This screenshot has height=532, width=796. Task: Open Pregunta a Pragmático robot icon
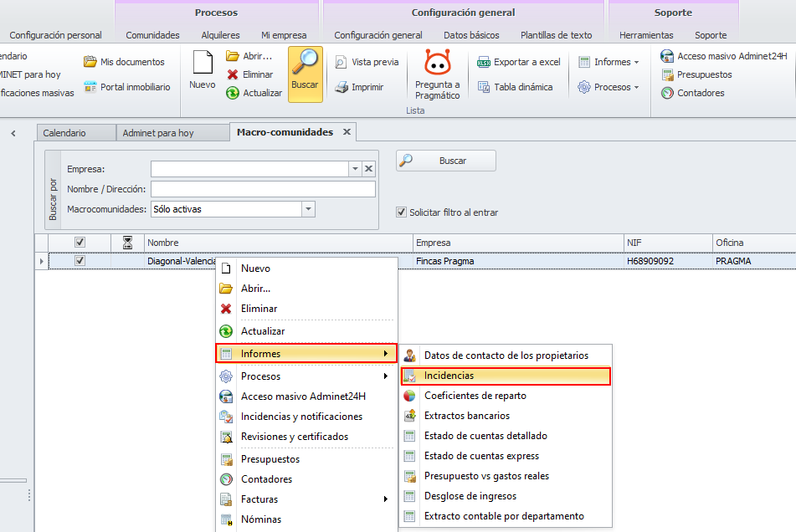[438, 65]
